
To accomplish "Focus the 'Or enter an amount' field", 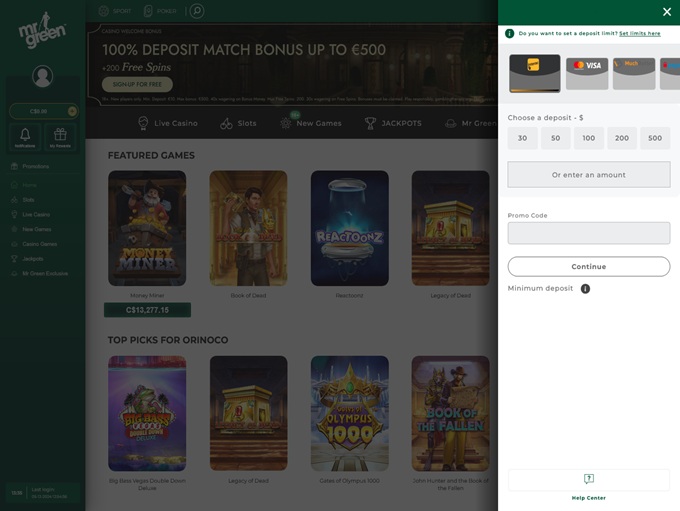I will point(588,175).
